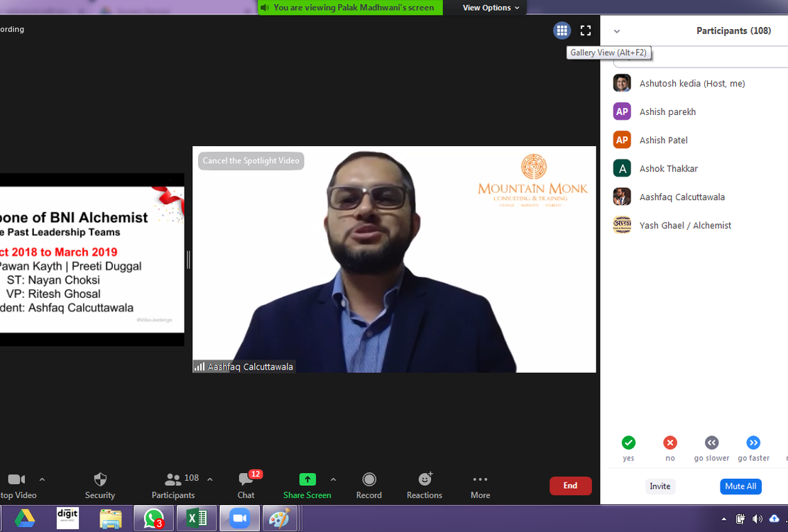This screenshot has width=788, height=532.
Task: Collapse the Participants panel chevron
Action: pyautogui.click(x=617, y=31)
